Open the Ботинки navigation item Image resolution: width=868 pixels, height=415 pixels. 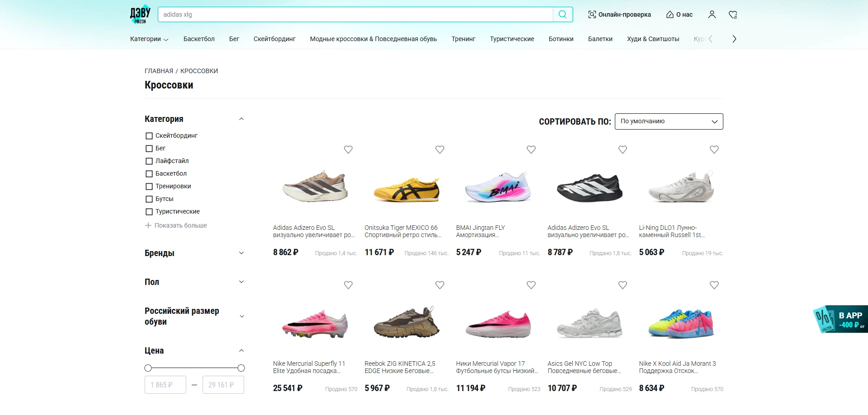coord(561,39)
